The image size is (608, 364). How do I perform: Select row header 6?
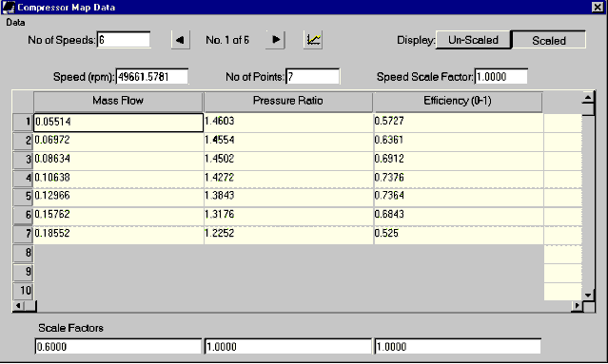(23, 216)
